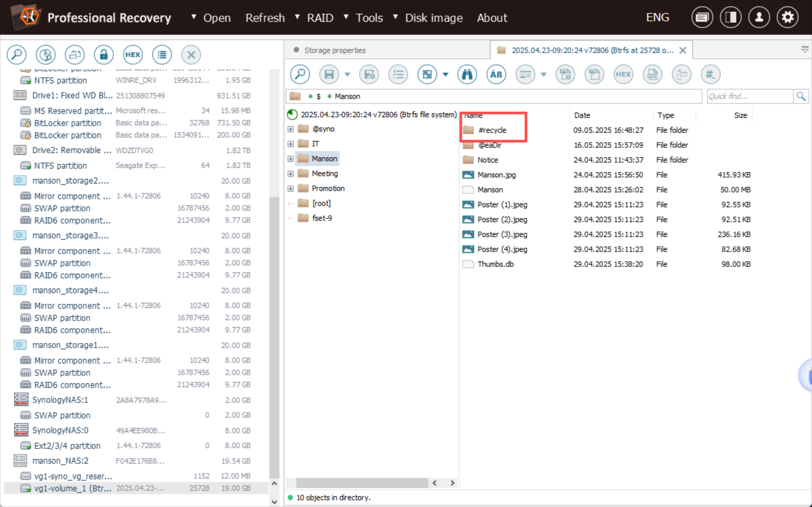Expand the @syno folder tree node
Screen dimensions: 812x507
[x=291, y=129]
